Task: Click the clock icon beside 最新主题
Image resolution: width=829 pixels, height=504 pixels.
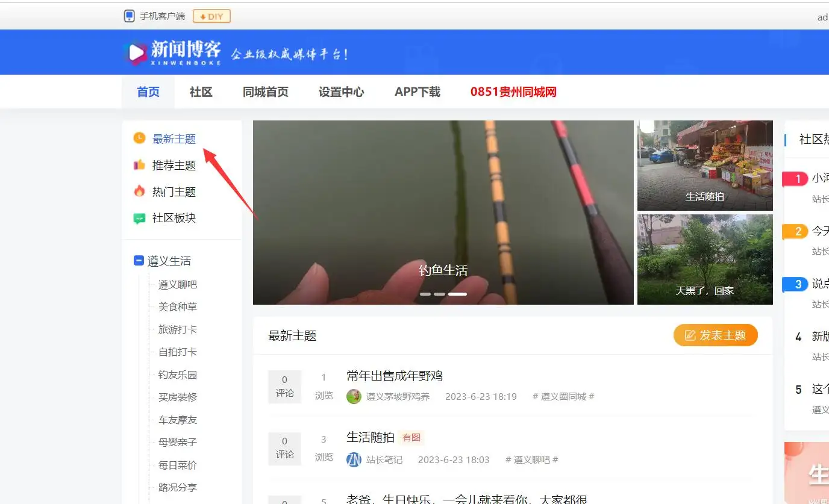Action: pos(139,138)
